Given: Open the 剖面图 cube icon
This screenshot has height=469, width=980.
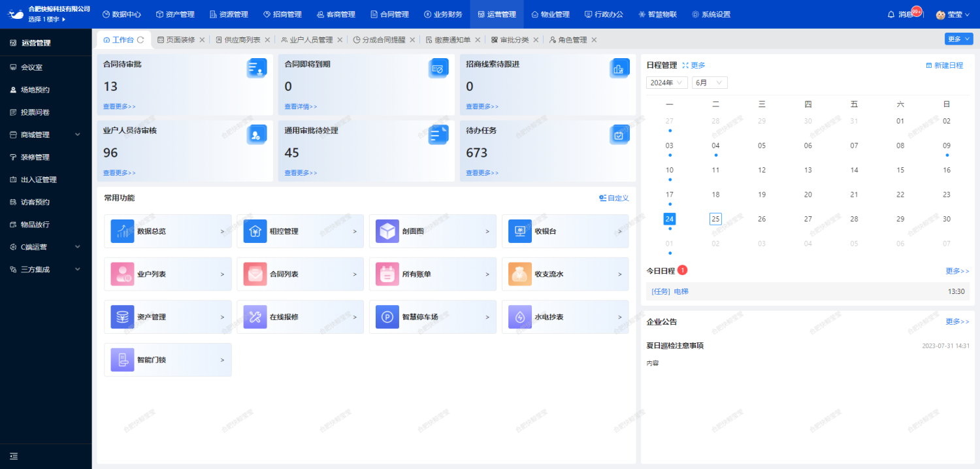Looking at the screenshot, I should click(387, 231).
